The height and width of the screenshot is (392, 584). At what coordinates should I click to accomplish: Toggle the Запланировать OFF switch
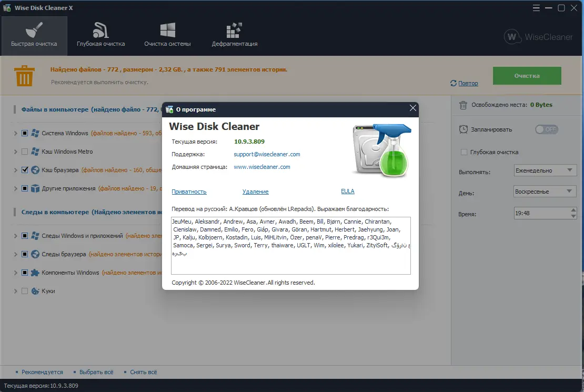click(x=547, y=129)
